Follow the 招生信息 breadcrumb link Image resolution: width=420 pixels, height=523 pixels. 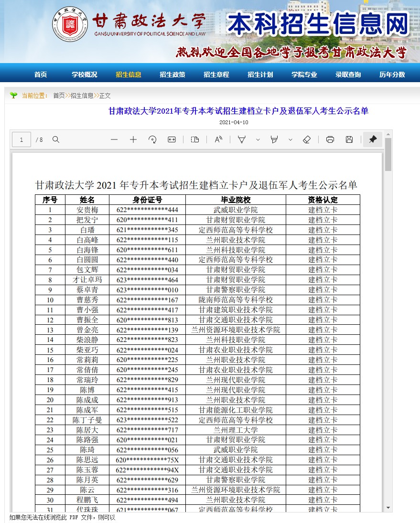point(82,96)
